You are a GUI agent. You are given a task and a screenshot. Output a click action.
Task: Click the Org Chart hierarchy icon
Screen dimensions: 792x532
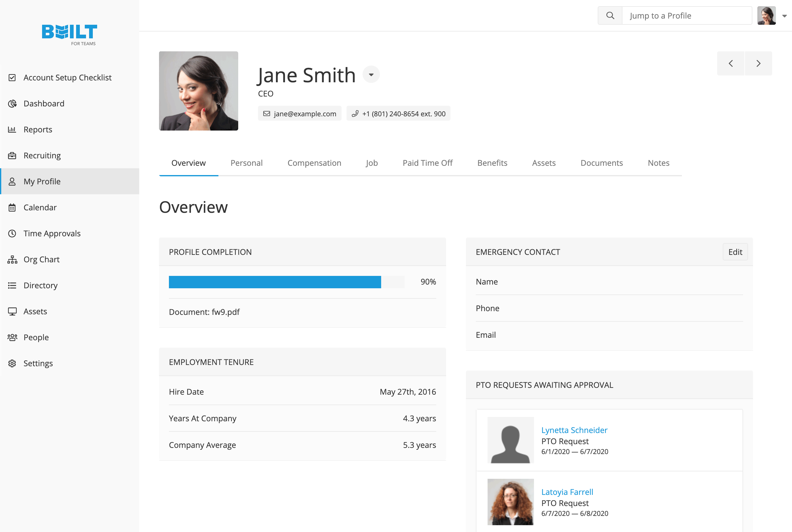pos(12,260)
